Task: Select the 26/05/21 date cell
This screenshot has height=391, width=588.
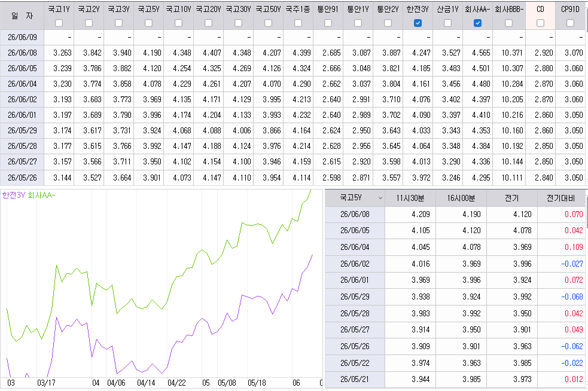Action: pyautogui.click(x=355, y=380)
